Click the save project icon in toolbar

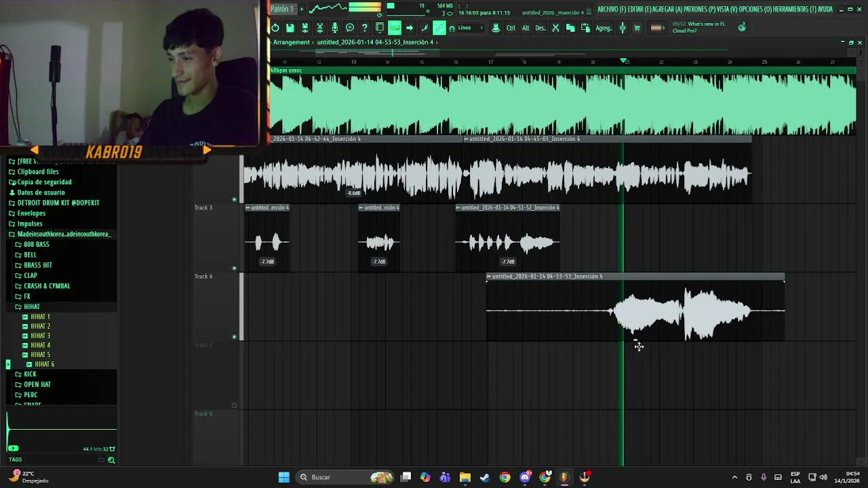tap(290, 28)
